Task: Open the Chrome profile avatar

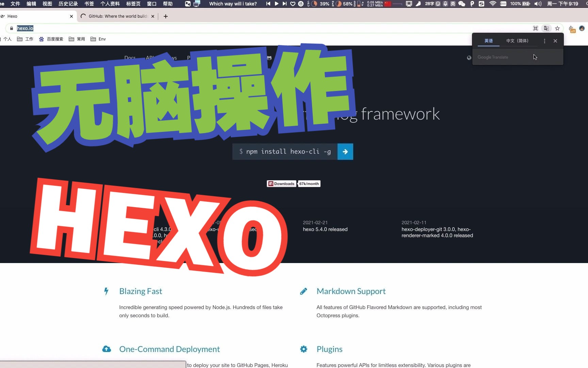Action: point(582,28)
